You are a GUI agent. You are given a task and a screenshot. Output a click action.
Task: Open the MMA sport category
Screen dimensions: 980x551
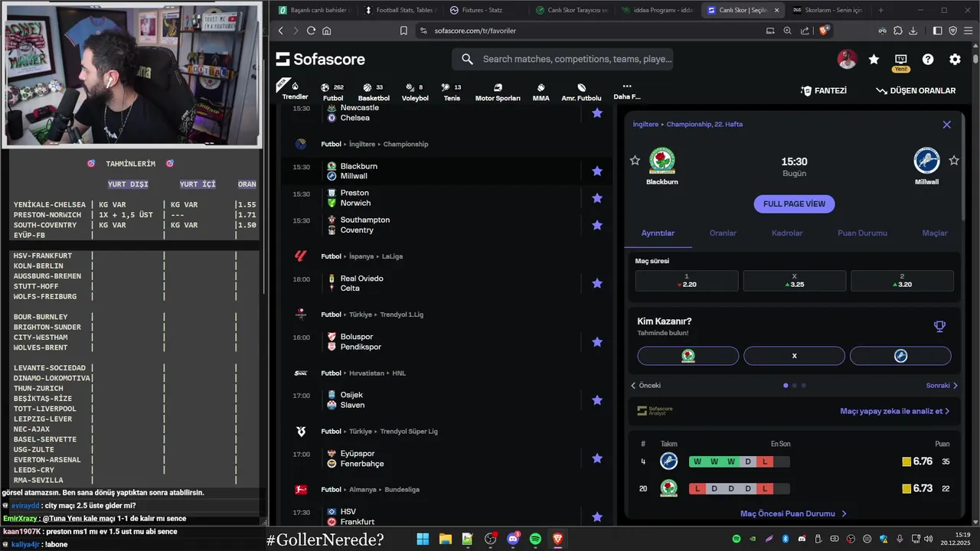click(x=541, y=92)
